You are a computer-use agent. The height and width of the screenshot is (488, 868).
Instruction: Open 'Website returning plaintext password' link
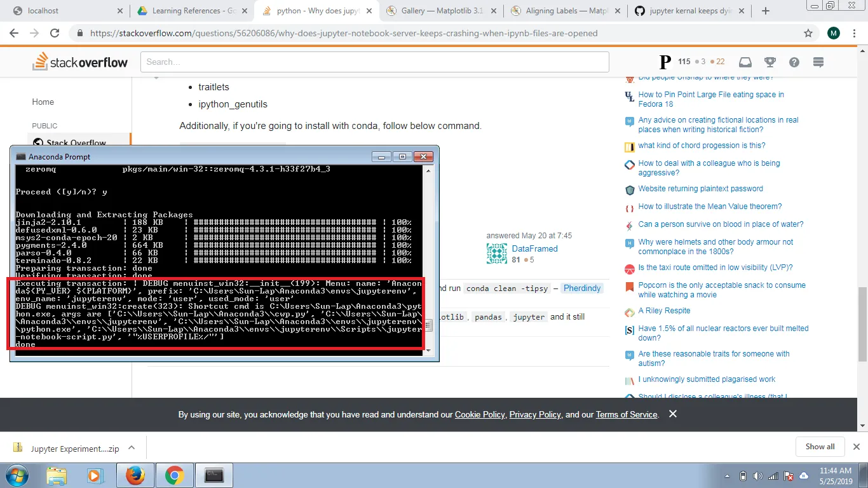(701, 189)
